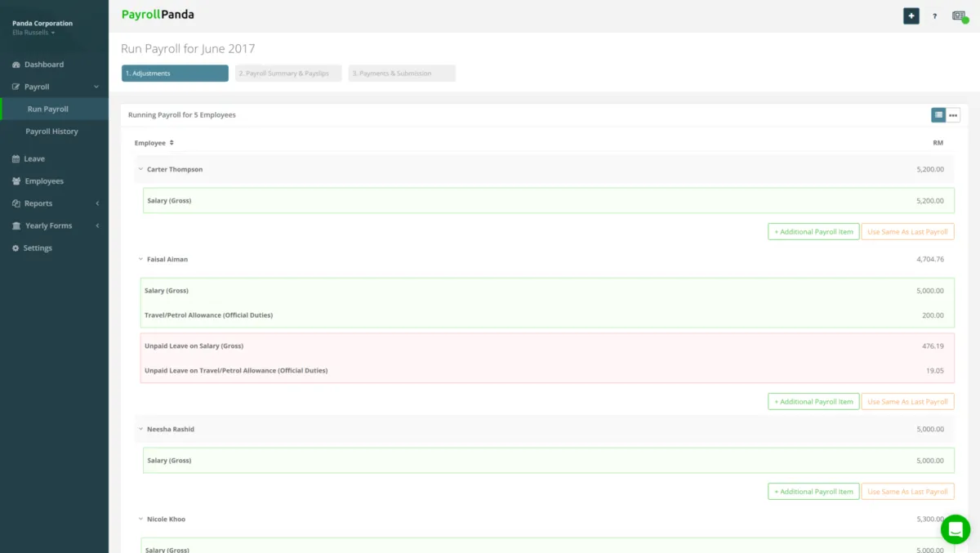Open Reports via its sidebar icon

pyautogui.click(x=17, y=203)
